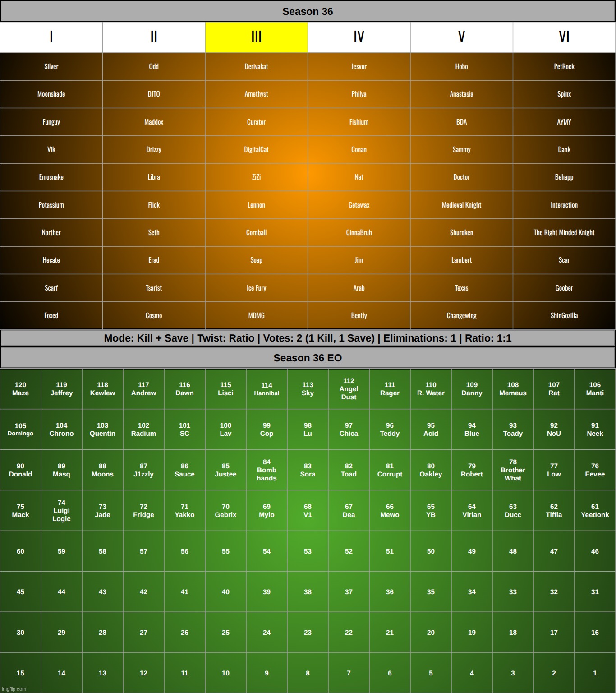Click Ice Fury in column III

point(256,288)
